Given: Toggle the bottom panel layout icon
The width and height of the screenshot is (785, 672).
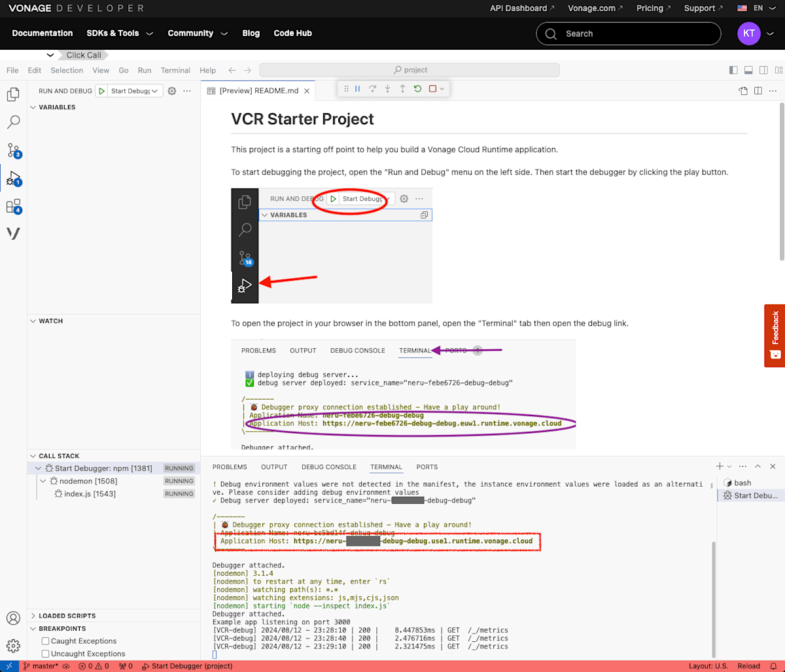Looking at the screenshot, I should coord(748,70).
